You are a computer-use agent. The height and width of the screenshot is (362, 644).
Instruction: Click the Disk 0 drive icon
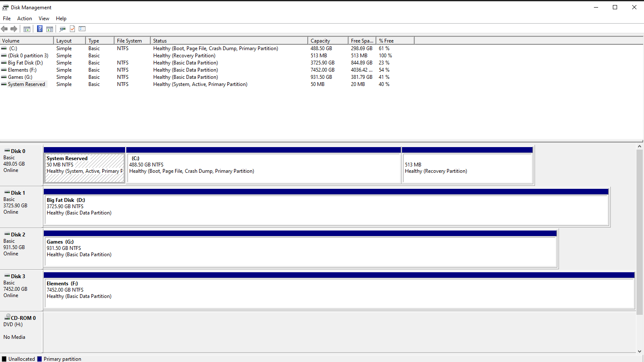(x=7, y=150)
